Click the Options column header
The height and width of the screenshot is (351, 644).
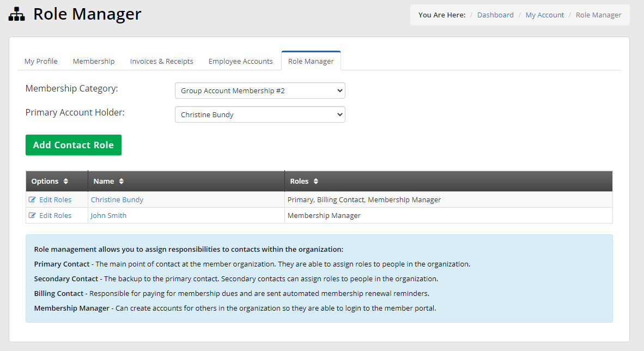pos(57,181)
